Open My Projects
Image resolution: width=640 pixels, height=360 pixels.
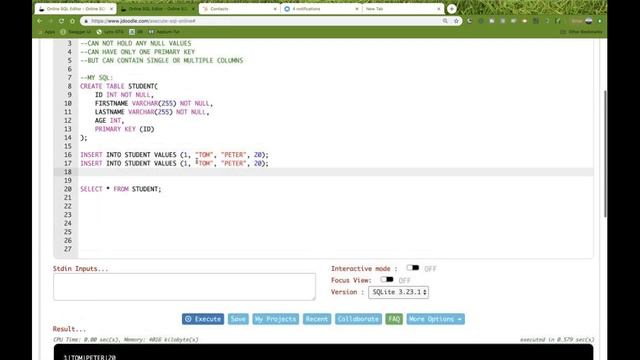pyautogui.click(x=276, y=319)
